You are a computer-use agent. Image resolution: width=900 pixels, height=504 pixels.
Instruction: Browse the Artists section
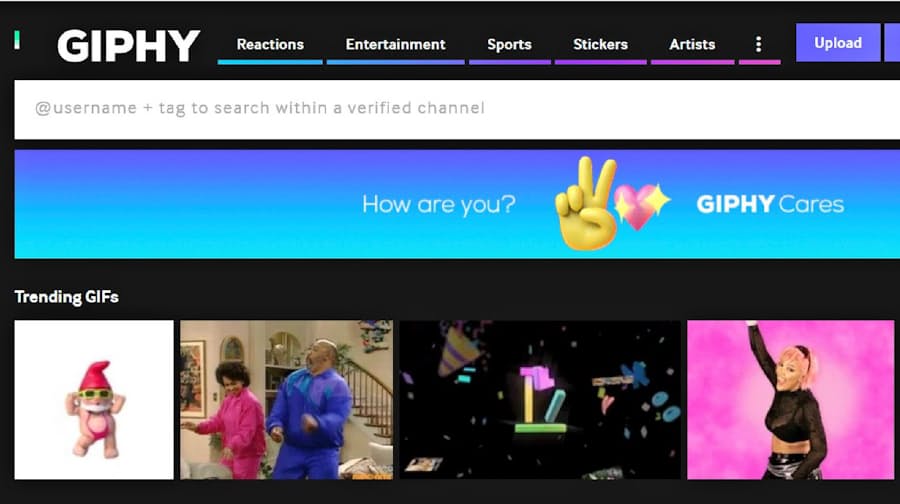pos(692,44)
